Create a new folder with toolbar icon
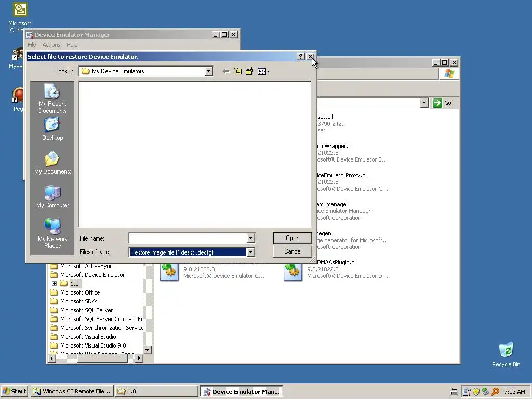 coord(250,71)
